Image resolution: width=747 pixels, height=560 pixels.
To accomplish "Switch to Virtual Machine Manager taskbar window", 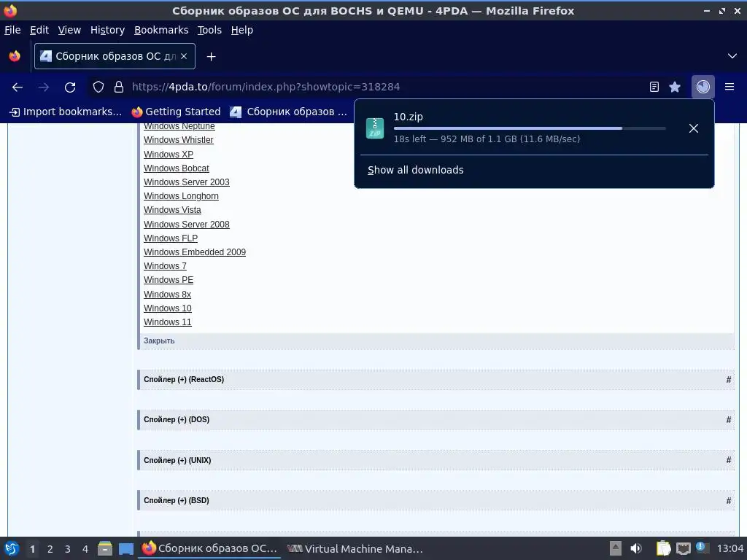I will [355, 548].
